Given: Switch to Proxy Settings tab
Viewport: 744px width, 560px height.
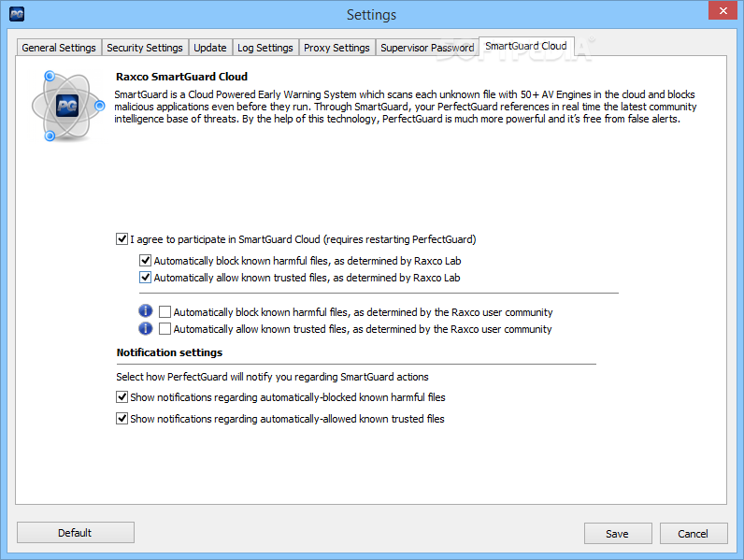Looking at the screenshot, I should click(336, 48).
